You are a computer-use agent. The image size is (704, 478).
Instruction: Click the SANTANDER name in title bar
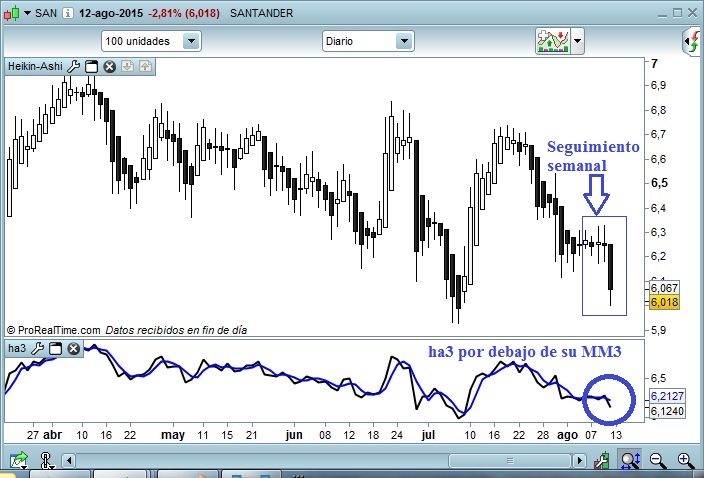tap(261, 13)
